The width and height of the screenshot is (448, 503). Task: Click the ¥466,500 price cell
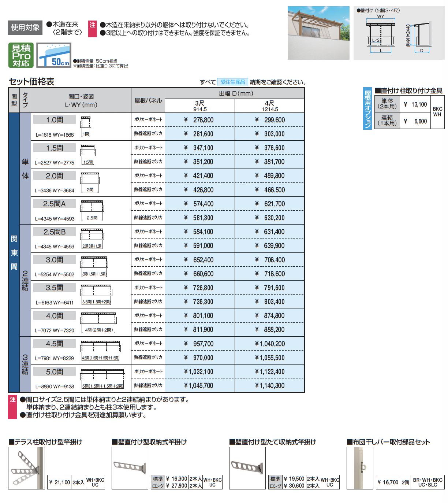click(x=270, y=190)
